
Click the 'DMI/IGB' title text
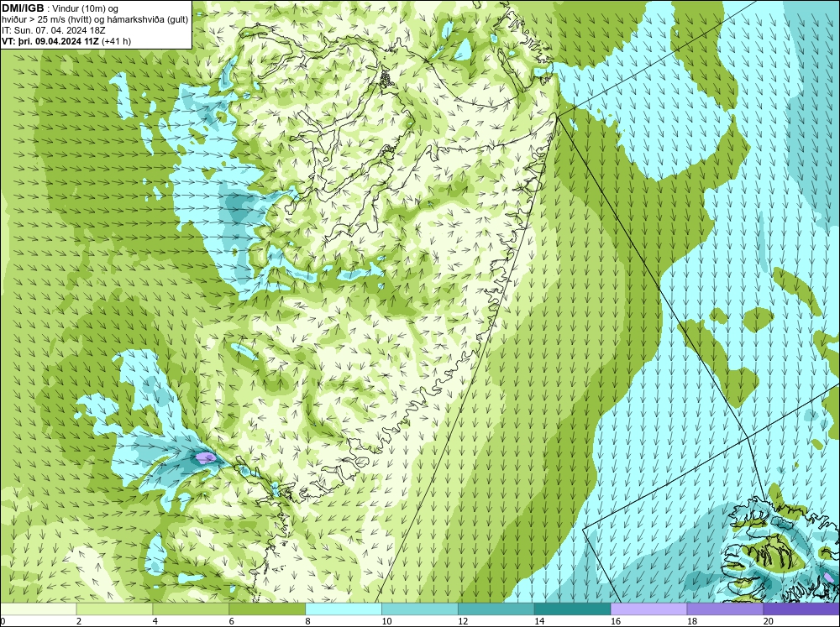pyautogui.click(x=23, y=8)
